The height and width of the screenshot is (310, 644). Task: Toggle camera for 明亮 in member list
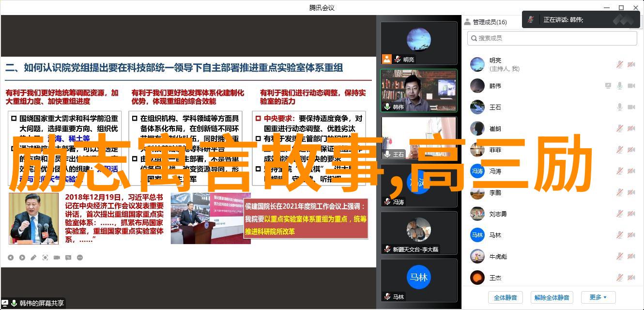click(631, 64)
